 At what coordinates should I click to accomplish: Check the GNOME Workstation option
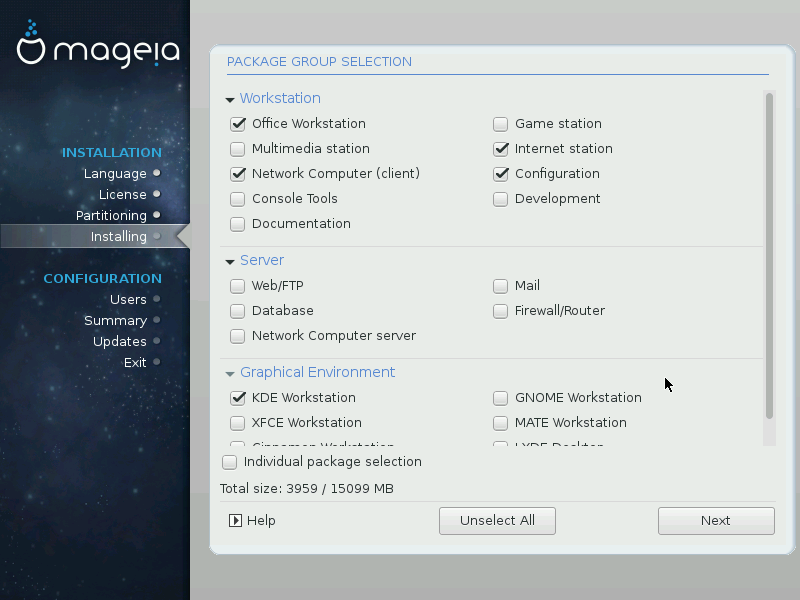point(501,398)
